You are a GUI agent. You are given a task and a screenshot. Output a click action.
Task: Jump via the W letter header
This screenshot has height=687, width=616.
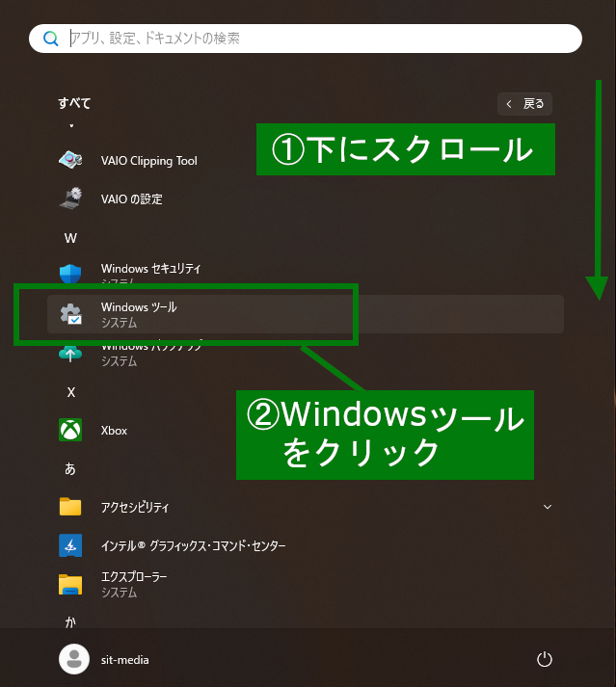click(x=70, y=238)
